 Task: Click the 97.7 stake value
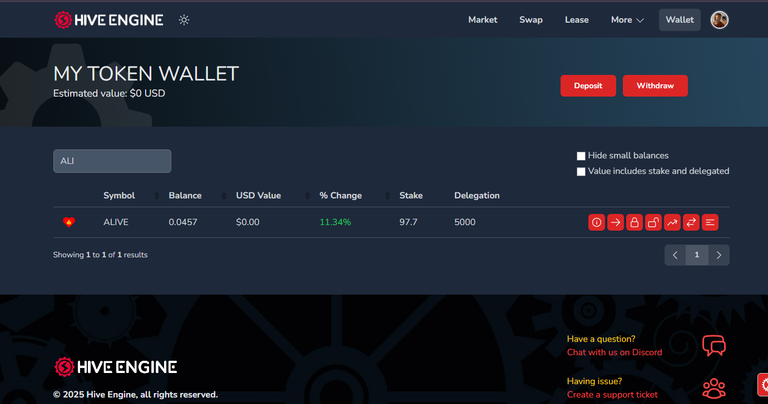(x=408, y=222)
